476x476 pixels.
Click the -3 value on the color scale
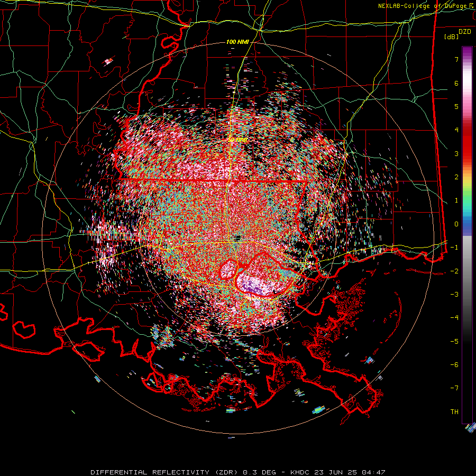point(454,294)
